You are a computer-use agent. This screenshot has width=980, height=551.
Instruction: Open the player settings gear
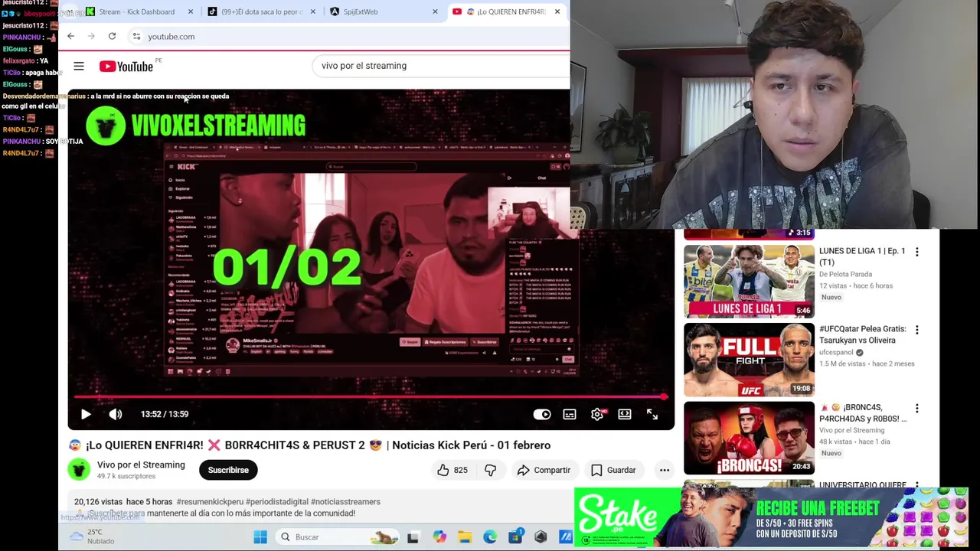(x=597, y=414)
